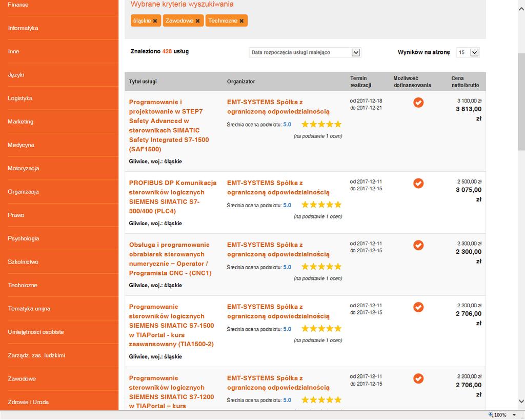
Task: Select the Organizacja category
Action: [x=23, y=192]
